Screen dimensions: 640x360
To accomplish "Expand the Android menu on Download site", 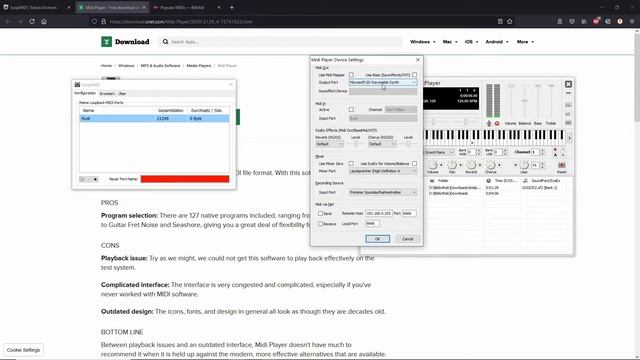I will (x=497, y=42).
